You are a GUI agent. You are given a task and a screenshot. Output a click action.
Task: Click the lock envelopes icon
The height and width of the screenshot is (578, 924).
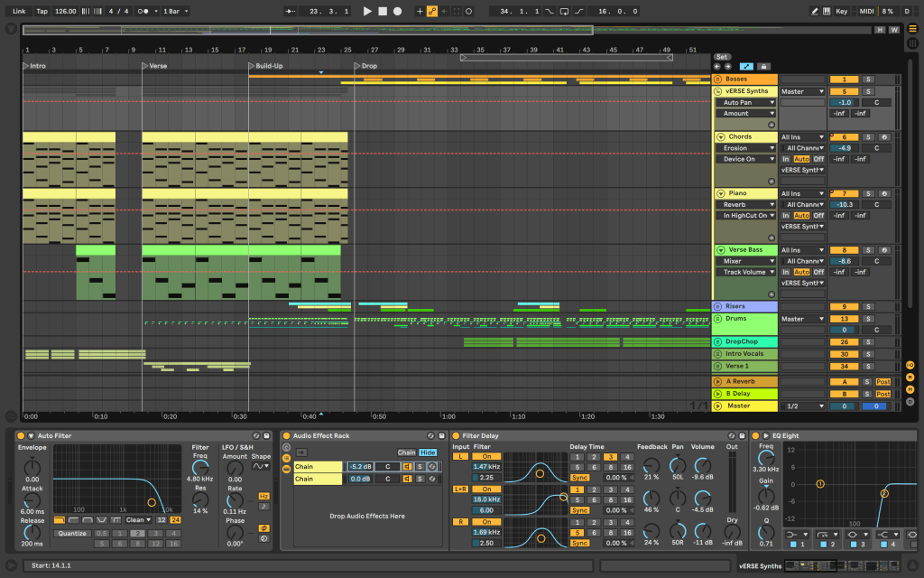763,66
